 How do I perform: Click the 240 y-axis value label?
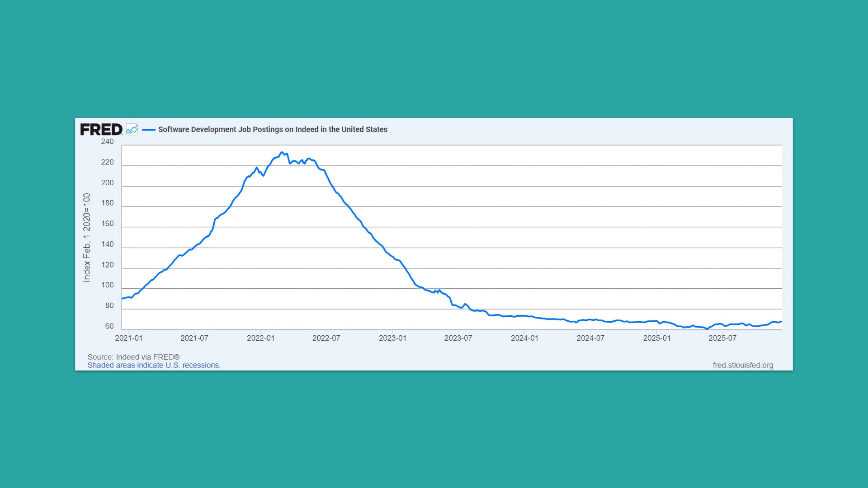point(107,141)
